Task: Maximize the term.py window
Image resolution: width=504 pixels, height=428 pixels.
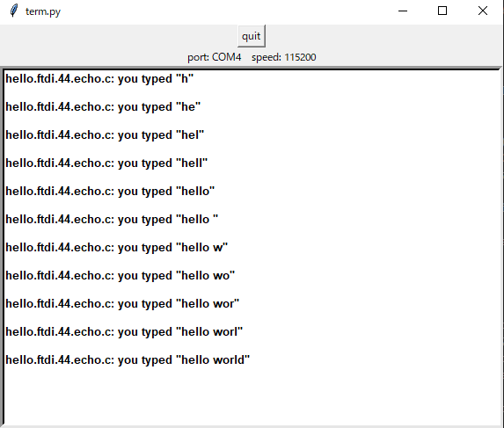Action: [442, 11]
